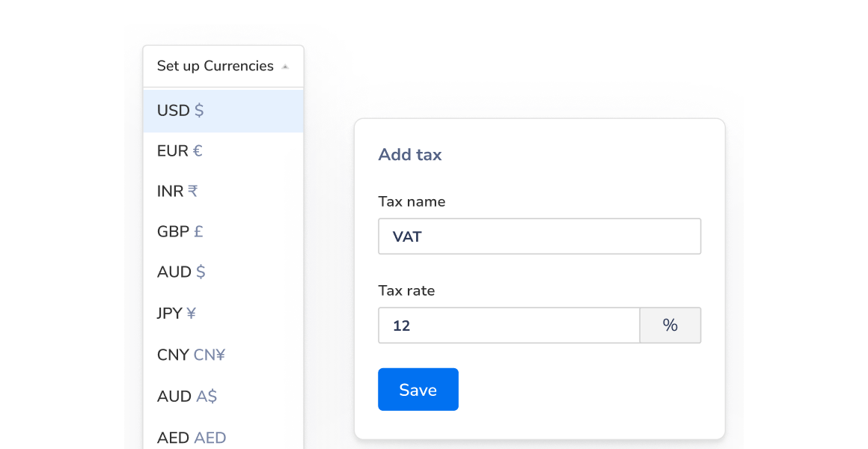Click the Tax name label
Screen dimensions: 868x449
point(412,201)
